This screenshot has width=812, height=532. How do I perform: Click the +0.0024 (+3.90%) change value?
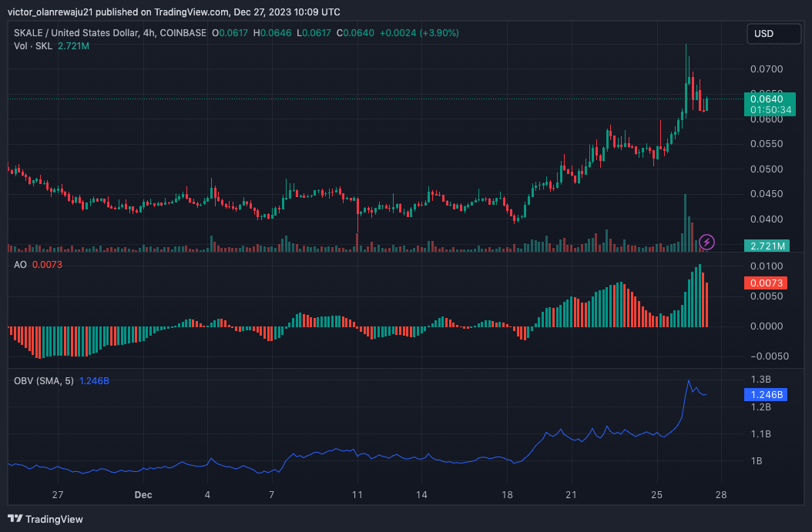pyautogui.click(x=419, y=32)
